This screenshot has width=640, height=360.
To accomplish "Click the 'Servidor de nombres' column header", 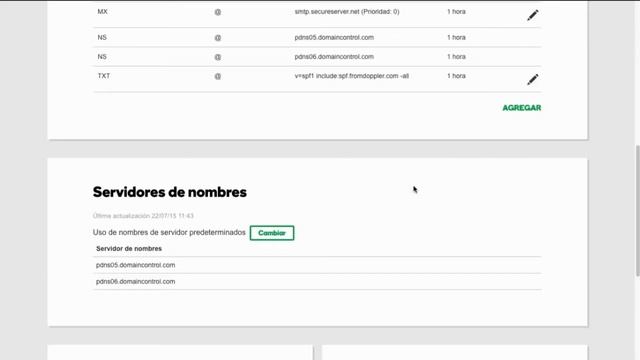I will pos(129,249).
